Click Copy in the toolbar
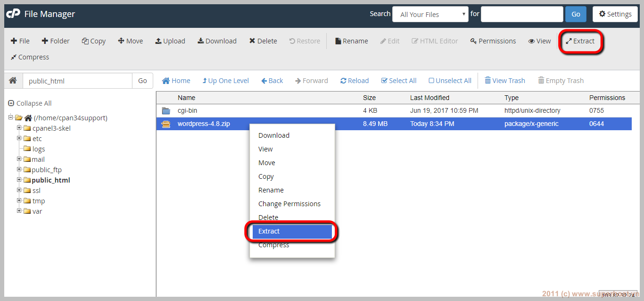Screen dimensions: 644x301 (94, 41)
